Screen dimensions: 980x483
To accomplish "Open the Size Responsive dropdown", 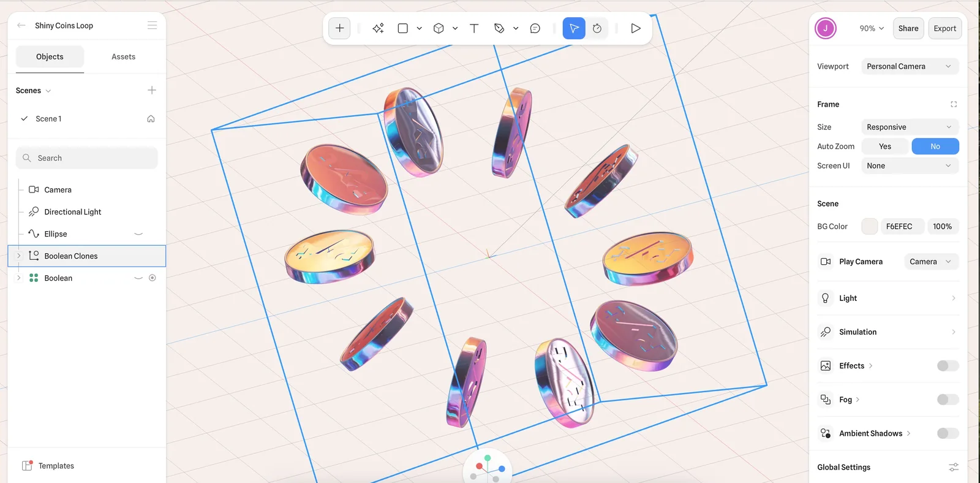I will coord(910,127).
